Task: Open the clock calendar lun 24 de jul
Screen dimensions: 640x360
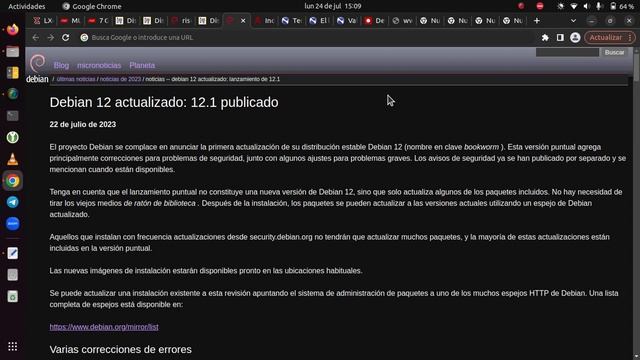Action: (333, 6)
